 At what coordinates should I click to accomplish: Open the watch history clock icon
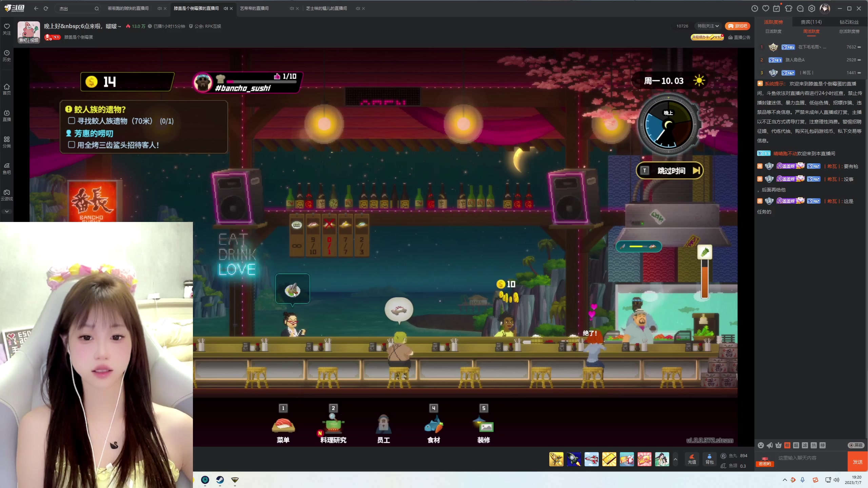tap(755, 8)
